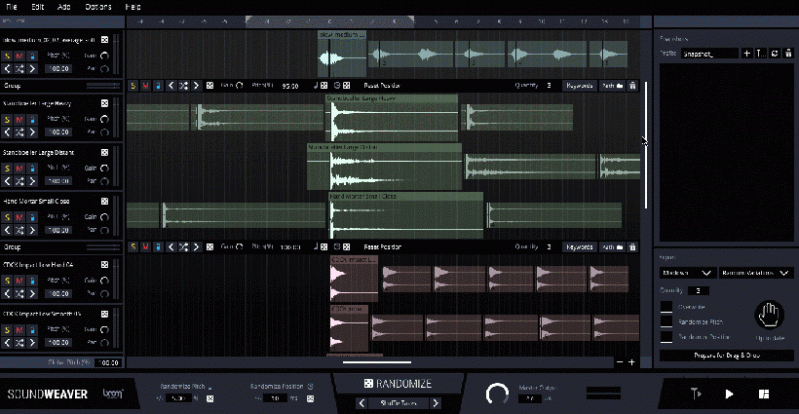Tick the Overwrite checkbox
Viewport: 799px width, 414px height.
tap(667, 307)
